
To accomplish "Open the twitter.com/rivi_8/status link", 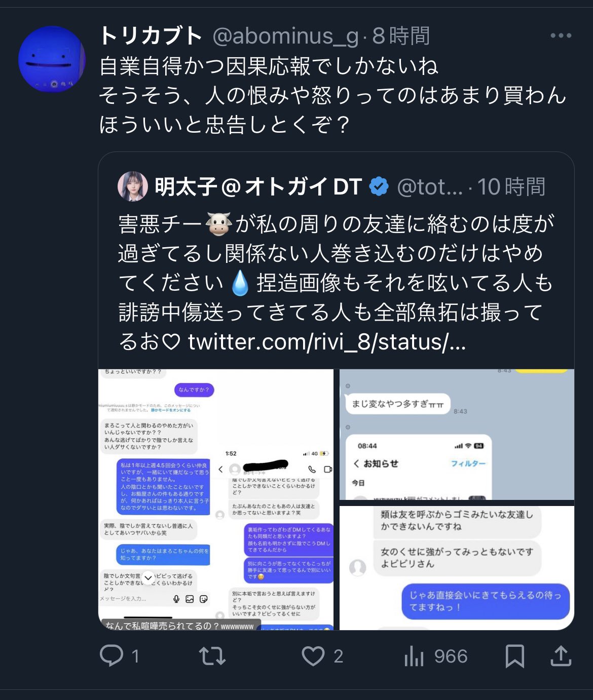I will pyautogui.click(x=327, y=342).
